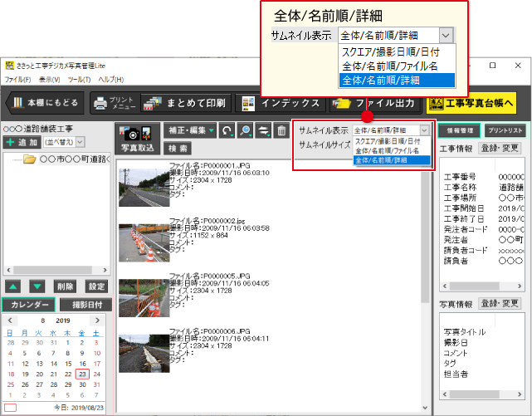This screenshot has width=532, height=416.
Task: Move item down with green down arrow
Action: (x=37, y=286)
